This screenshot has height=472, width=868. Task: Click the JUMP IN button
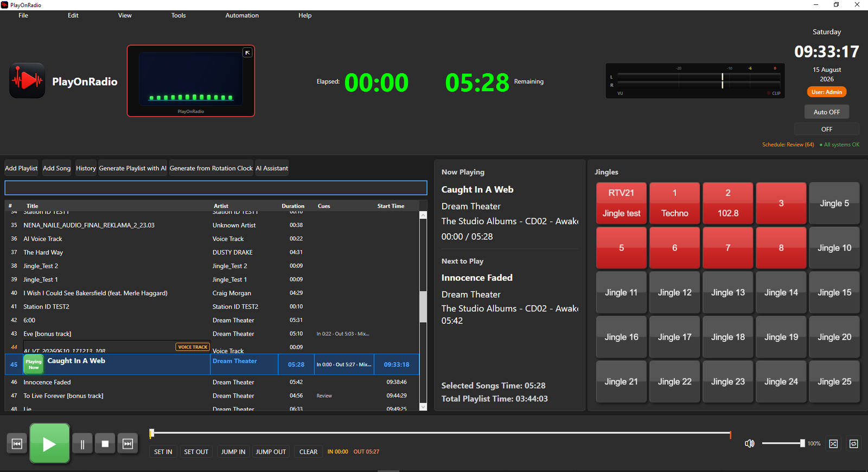[233, 451]
